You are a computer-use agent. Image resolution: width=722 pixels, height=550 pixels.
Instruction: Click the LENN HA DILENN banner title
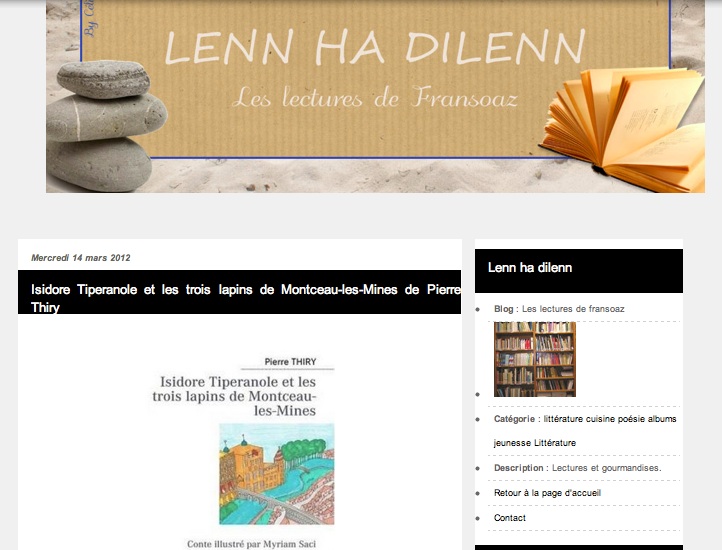[375, 47]
